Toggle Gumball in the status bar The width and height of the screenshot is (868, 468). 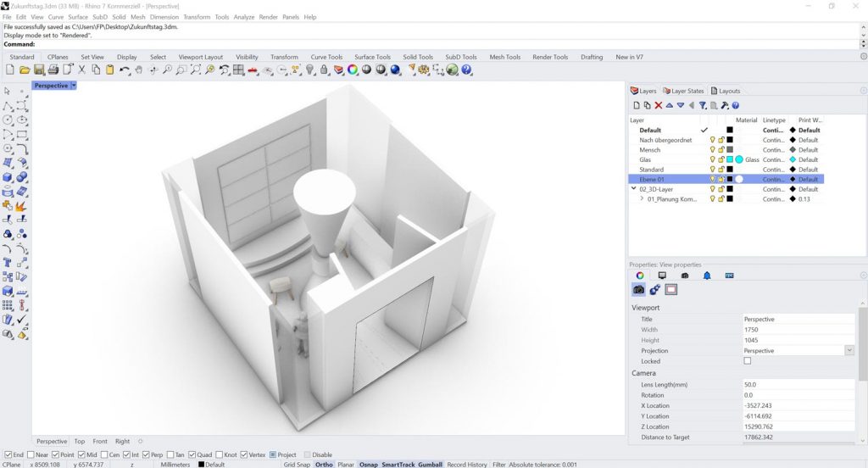[430, 465]
